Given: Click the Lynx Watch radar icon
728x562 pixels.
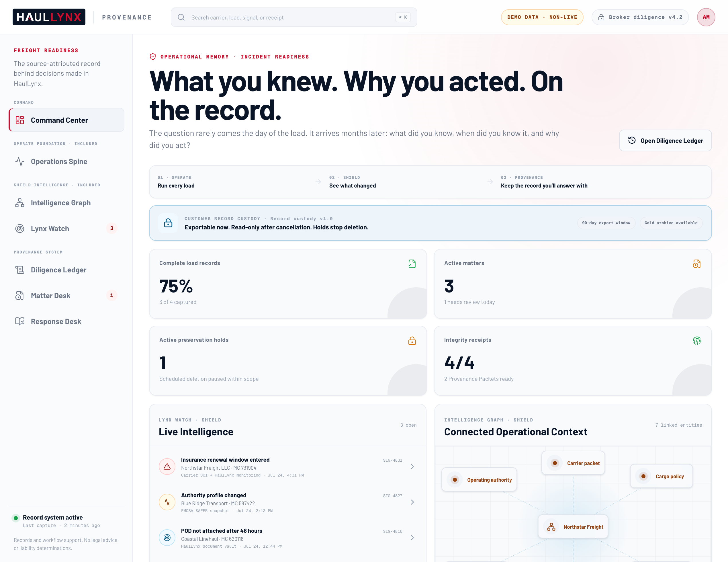Looking at the screenshot, I should point(20,229).
